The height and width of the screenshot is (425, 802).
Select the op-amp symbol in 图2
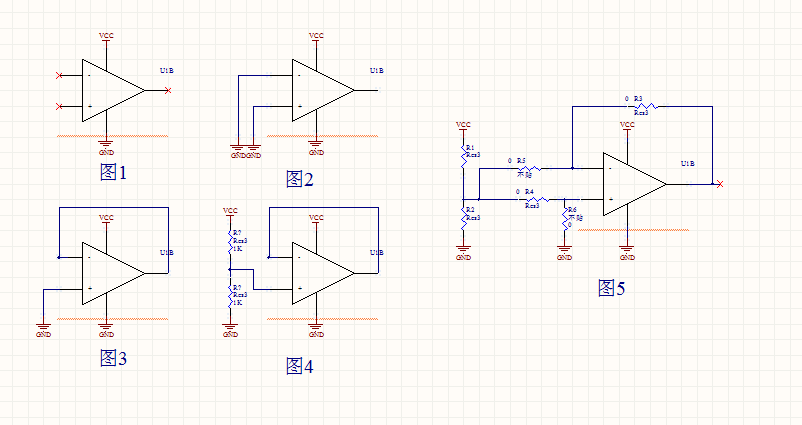[x=320, y=90]
